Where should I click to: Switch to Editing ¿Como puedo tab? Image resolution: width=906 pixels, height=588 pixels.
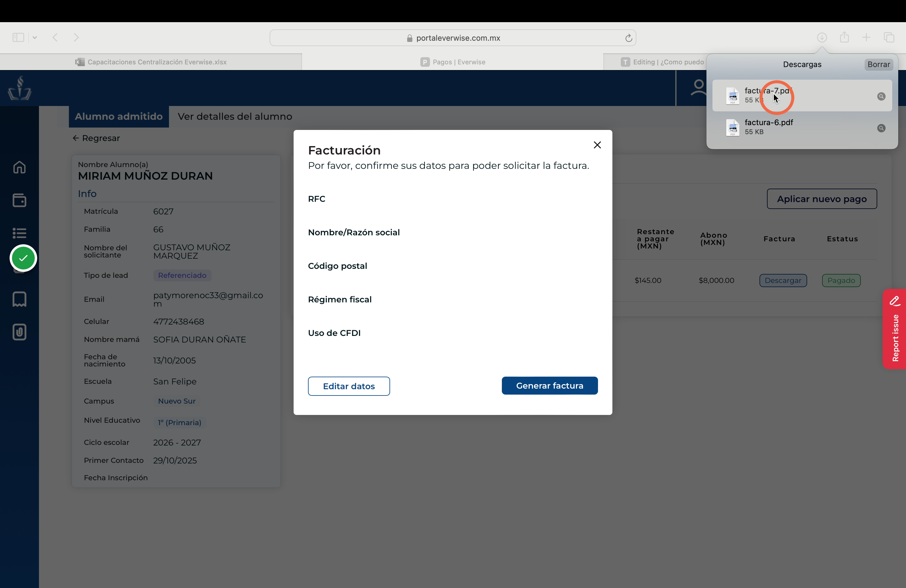click(x=662, y=62)
